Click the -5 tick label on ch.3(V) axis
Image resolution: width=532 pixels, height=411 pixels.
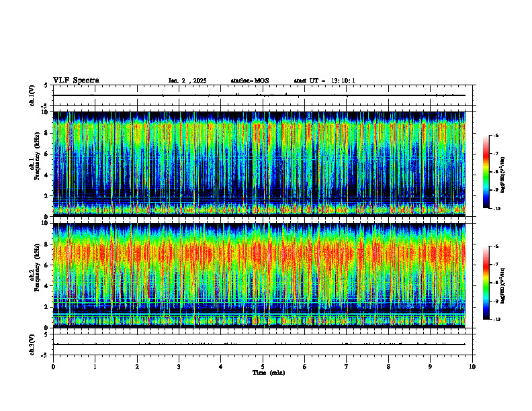45,355
